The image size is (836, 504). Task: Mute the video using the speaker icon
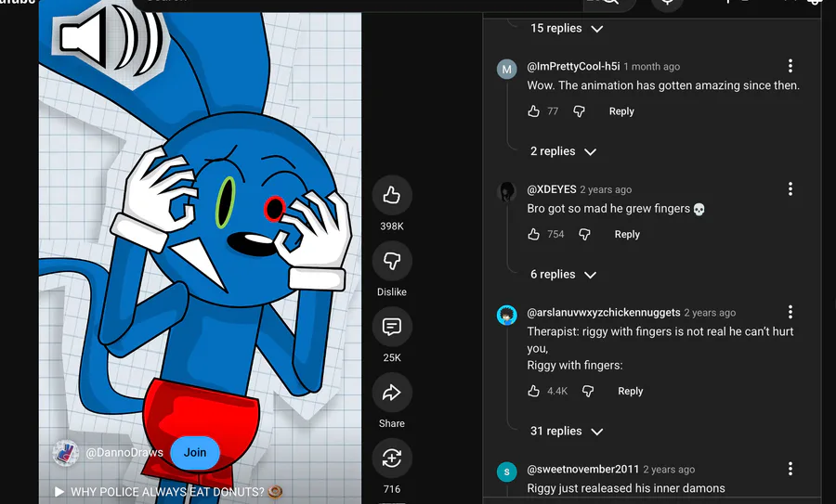(x=111, y=38)
